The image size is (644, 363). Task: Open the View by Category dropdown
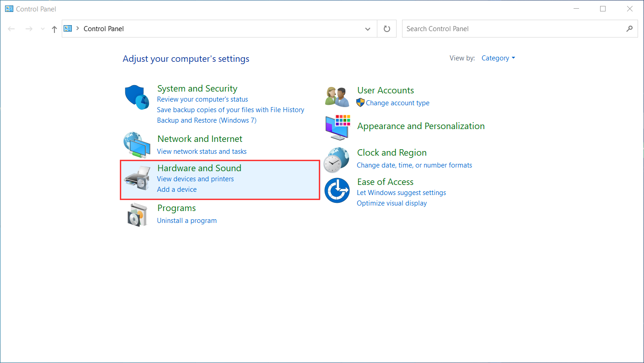(498, 58)
